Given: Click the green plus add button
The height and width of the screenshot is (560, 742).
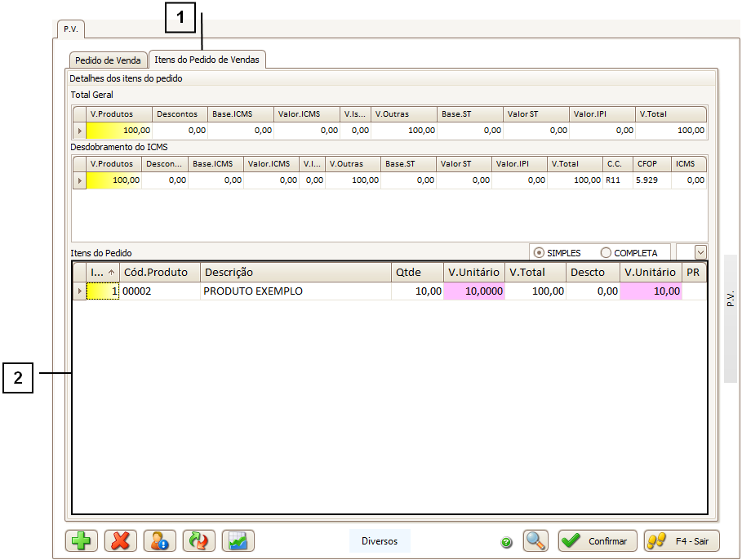Looking at the screenshot, I should pyautogui.click(x=82, y=540).
